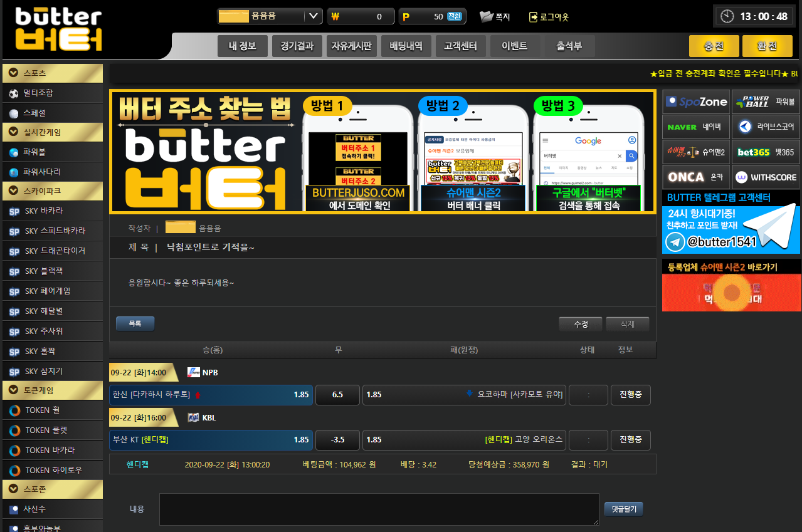802x532 pixels.
Task: Click the Telegram 고객센터 banner
Action: (x=731, y=223)
